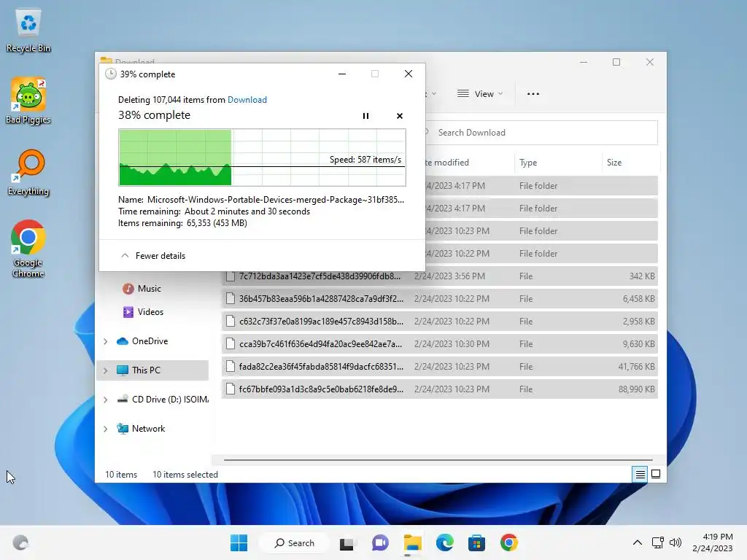Open the Everything search desktop shortcut
This screenshot has height=560, width=747.
(28, 173)
